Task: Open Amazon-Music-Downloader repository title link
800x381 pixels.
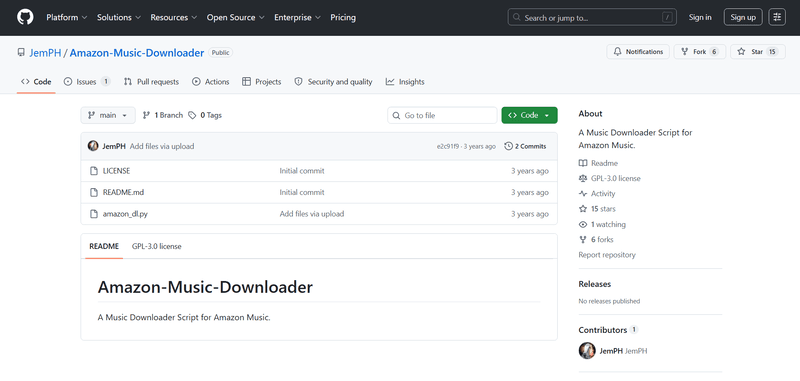Action: [x=137, y=53]
